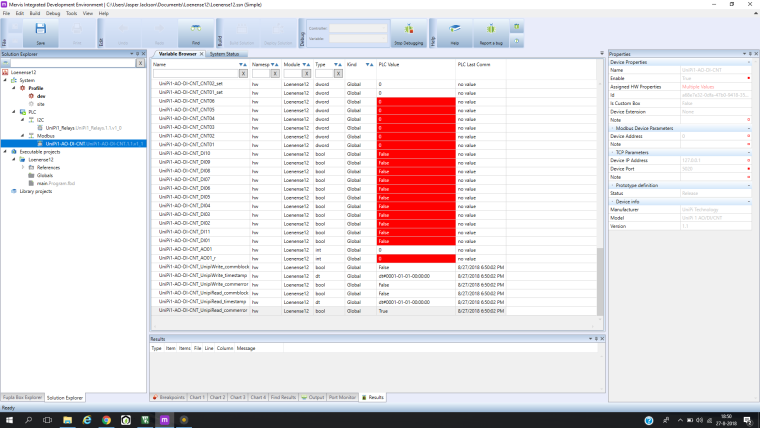Click the red PLC Value cell for CNT06
760x428 pixels.
(x=415, y=101)
